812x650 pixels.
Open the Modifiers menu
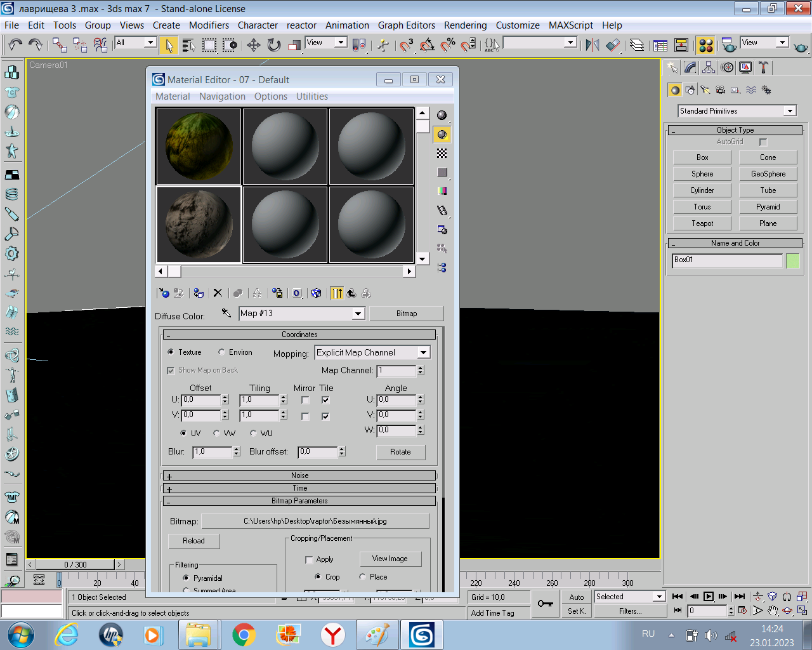pyautogui.click(x=209, y=25)
